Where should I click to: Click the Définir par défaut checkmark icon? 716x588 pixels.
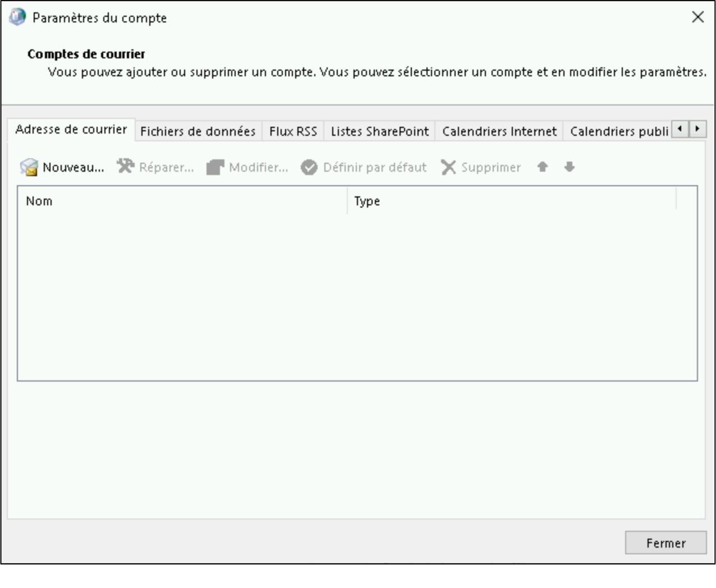(x=309, y=167)
